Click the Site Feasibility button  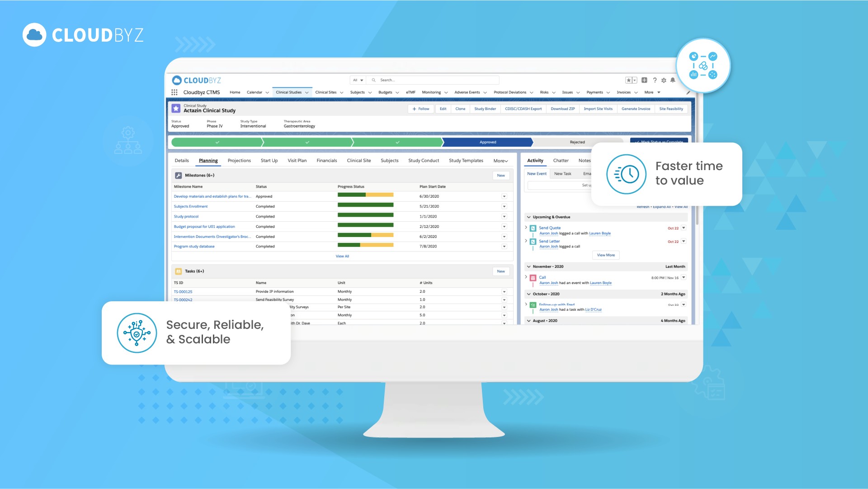[x=671, y=109]
